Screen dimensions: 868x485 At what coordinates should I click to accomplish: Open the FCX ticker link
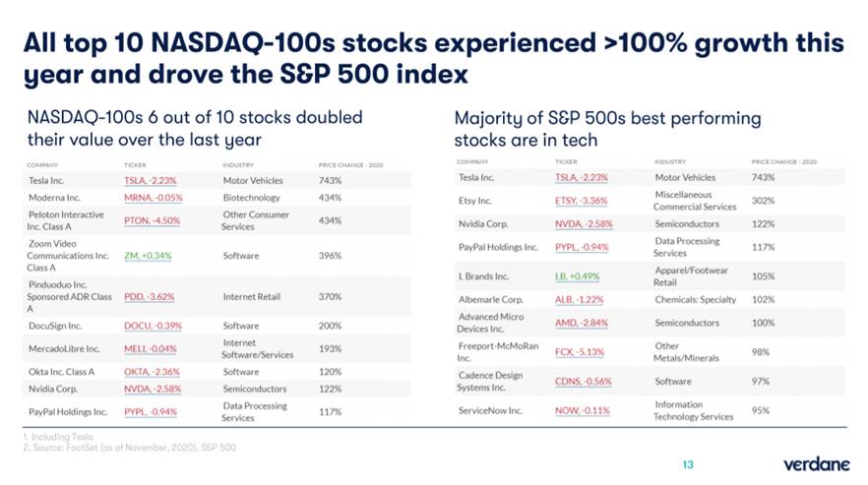coord(580,351)
